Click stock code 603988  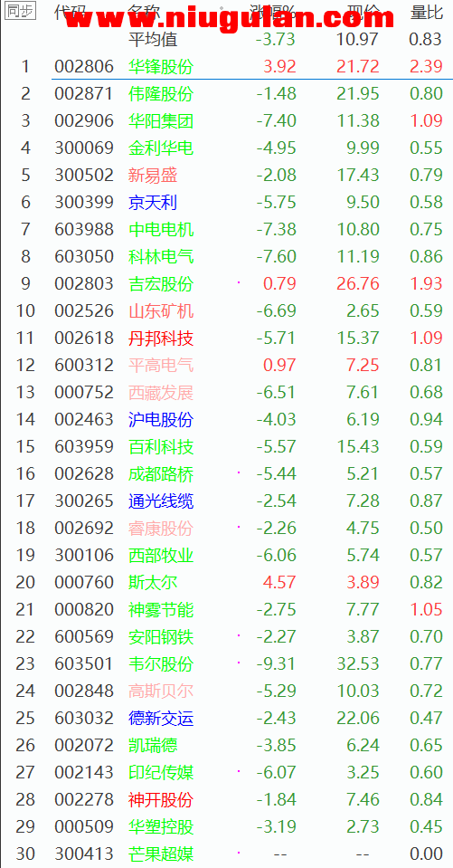coord(84,229)
